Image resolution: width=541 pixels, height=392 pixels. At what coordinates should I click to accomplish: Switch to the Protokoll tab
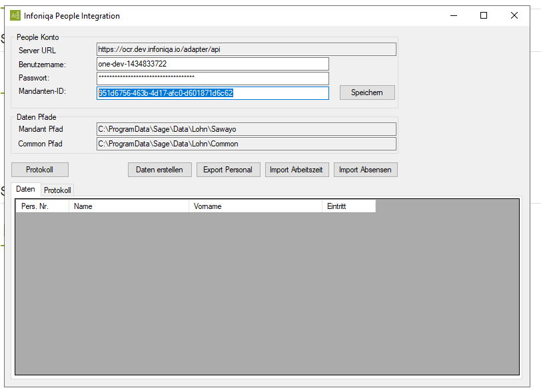(x=57, y=190)
